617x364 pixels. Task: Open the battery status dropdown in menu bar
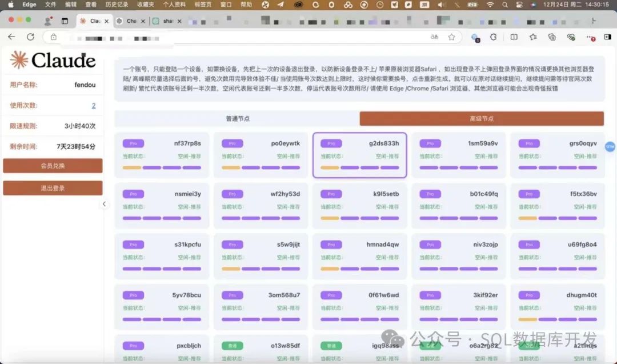[x=472, y=5]
